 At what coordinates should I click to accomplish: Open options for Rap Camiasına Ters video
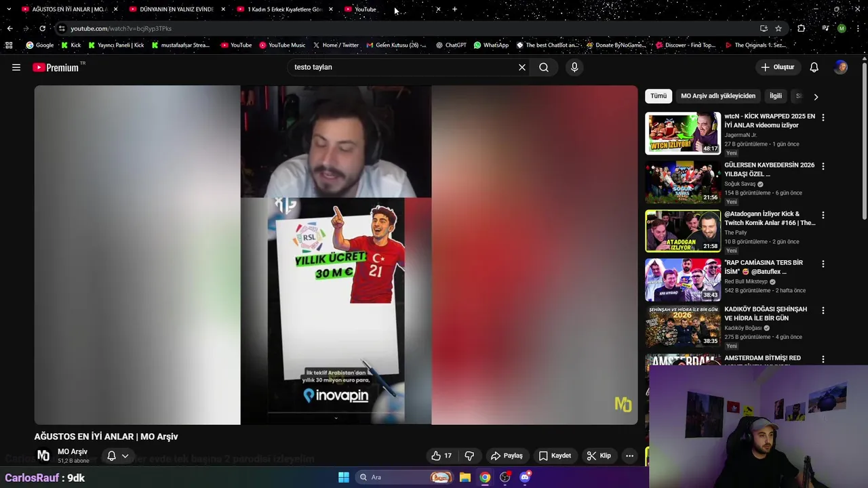(823, 264)
